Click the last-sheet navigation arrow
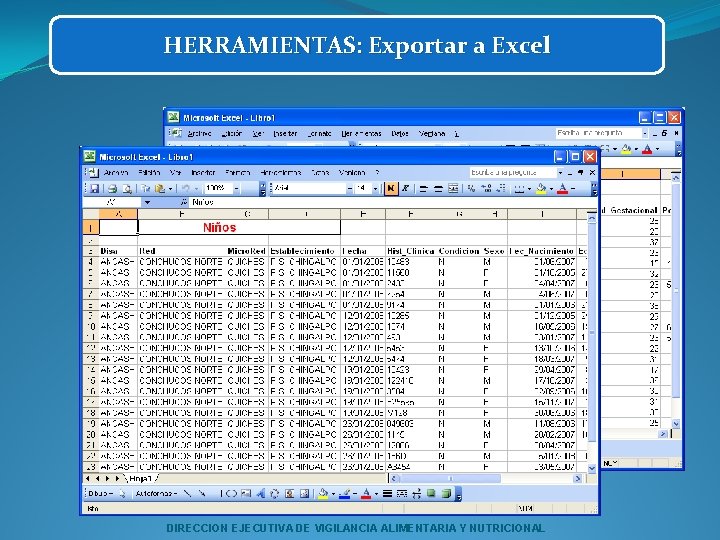 tap(117, 479)
